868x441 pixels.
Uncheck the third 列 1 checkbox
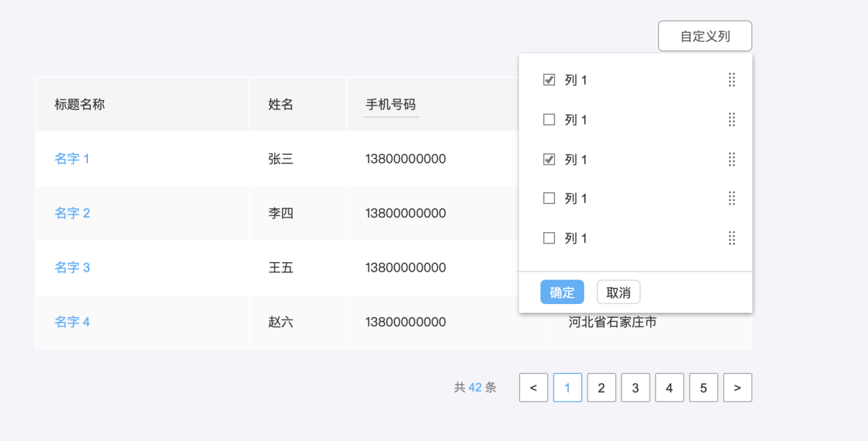click(549, 159)
